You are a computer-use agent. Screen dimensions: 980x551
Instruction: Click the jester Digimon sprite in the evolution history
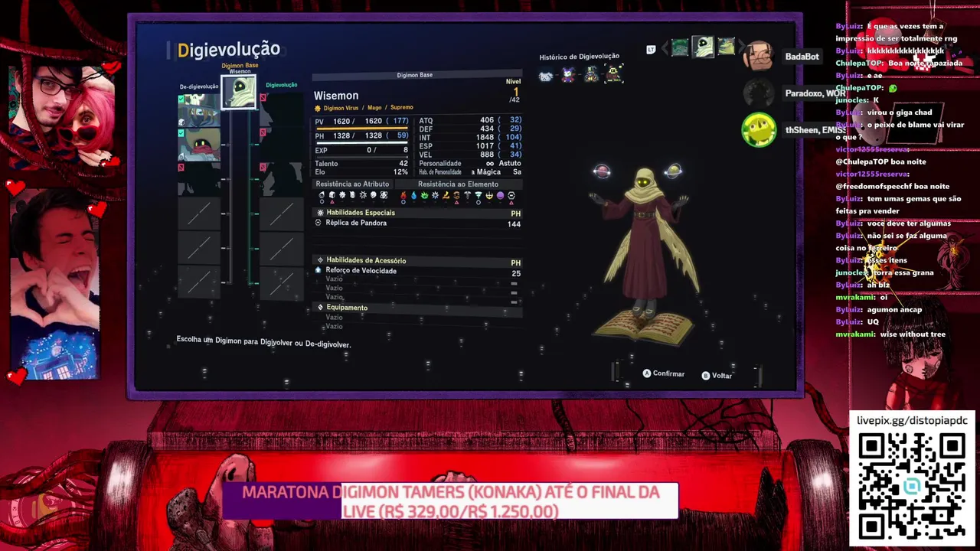click(568, 74)
